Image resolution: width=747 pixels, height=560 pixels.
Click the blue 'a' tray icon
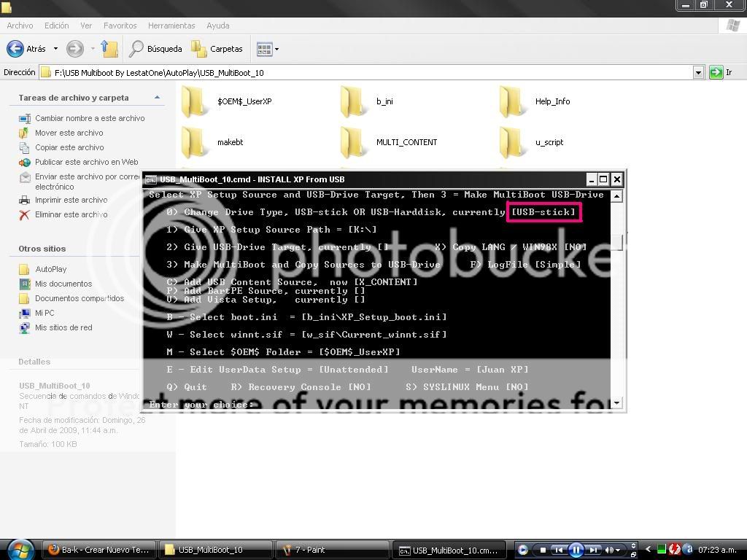(x=687, y=550)
